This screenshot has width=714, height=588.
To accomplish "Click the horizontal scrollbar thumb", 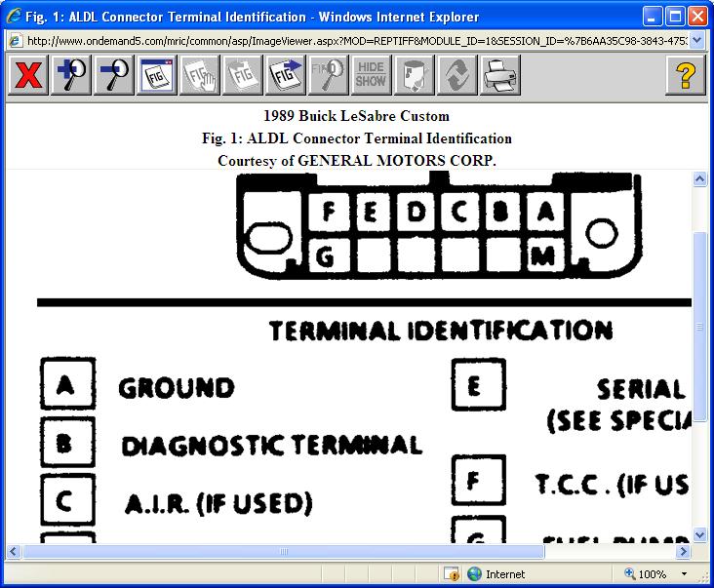I will point(283,552).
